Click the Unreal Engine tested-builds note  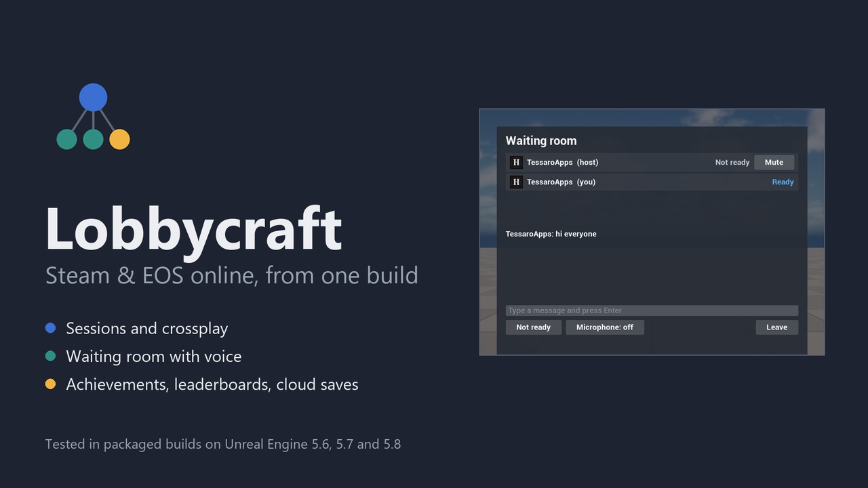(223, 445)
